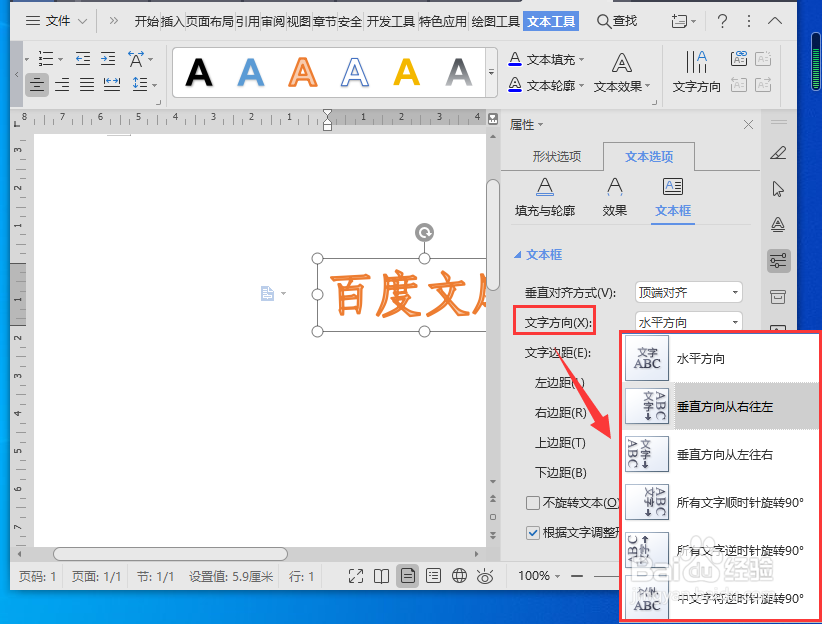Click the horizontal document scrollbar
The width and height of the screenshot is (822, 624).
(x=170, y=554)
